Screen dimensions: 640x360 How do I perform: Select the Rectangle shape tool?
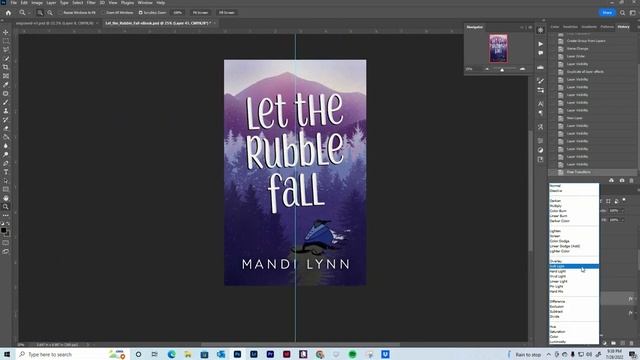click(6, 189)
